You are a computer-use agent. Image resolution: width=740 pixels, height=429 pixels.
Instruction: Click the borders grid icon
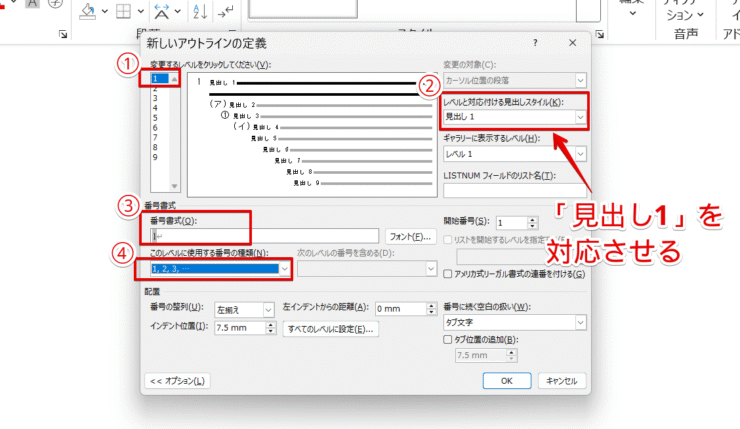[x=124, y=11]
